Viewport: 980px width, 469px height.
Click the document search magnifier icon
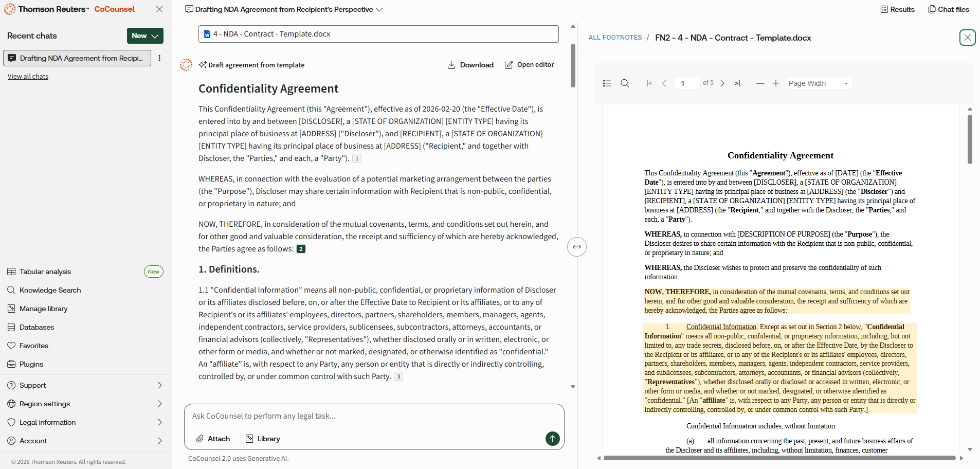[625, 83]
